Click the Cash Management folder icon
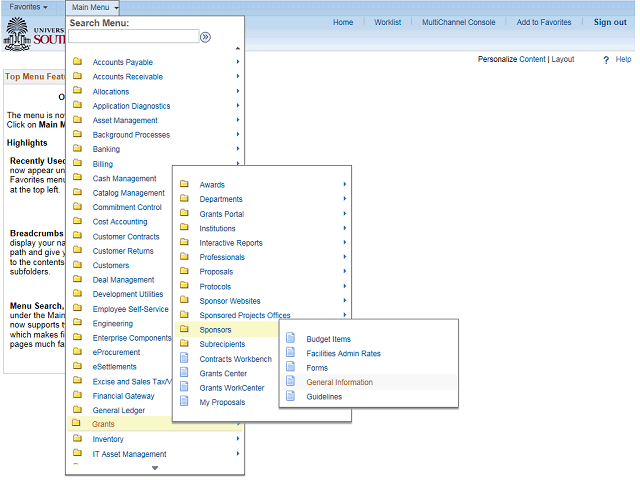The image size is (640, 480). coord(78,178)
